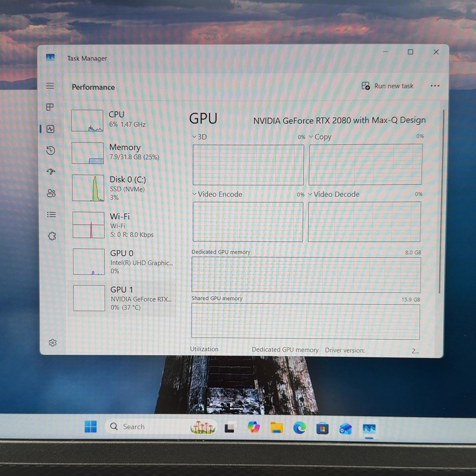
Task: Click the Utilization label below graphs
Action: (204, 349)
